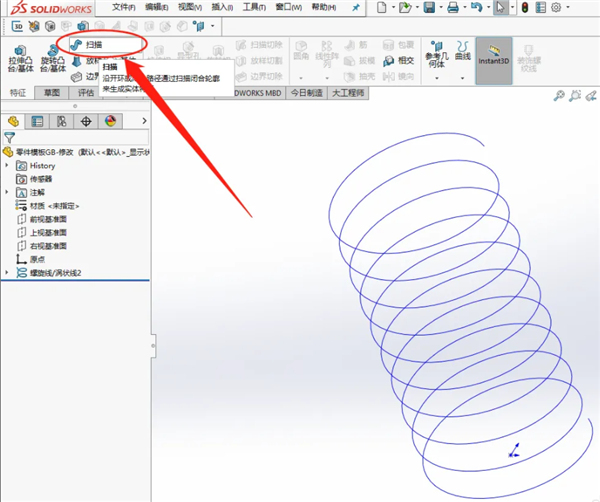
Task: Open the 工具 (Tools) menu
Action: coord(254,7)
